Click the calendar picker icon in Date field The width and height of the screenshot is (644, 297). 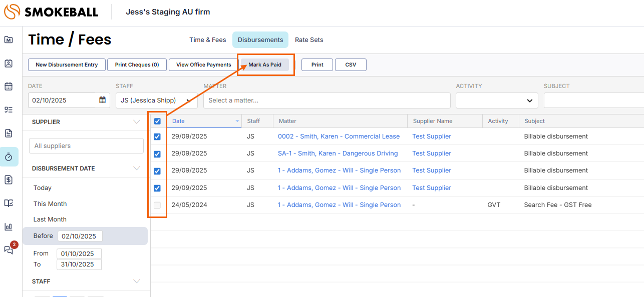[103, 100]
